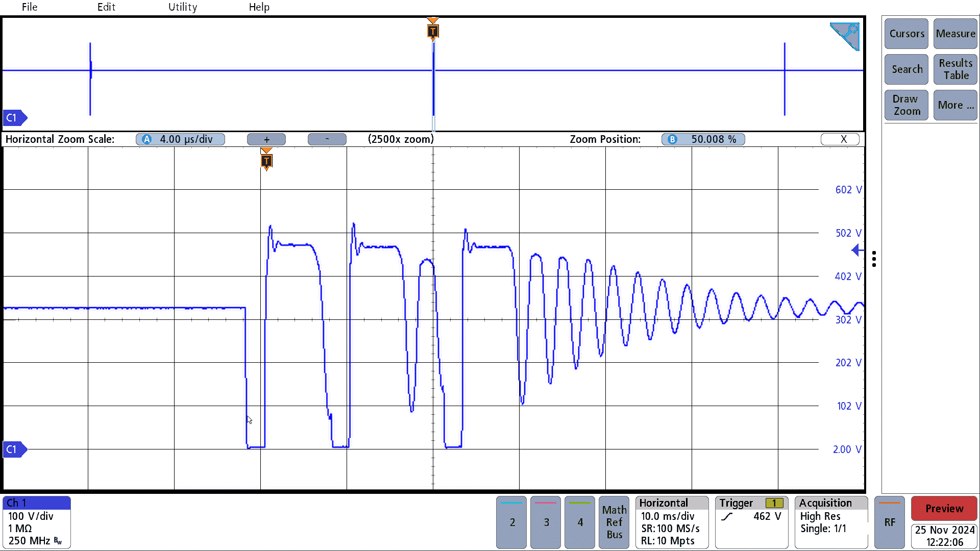Open the Results Table
Screen dimensions: 980x551
955,69
